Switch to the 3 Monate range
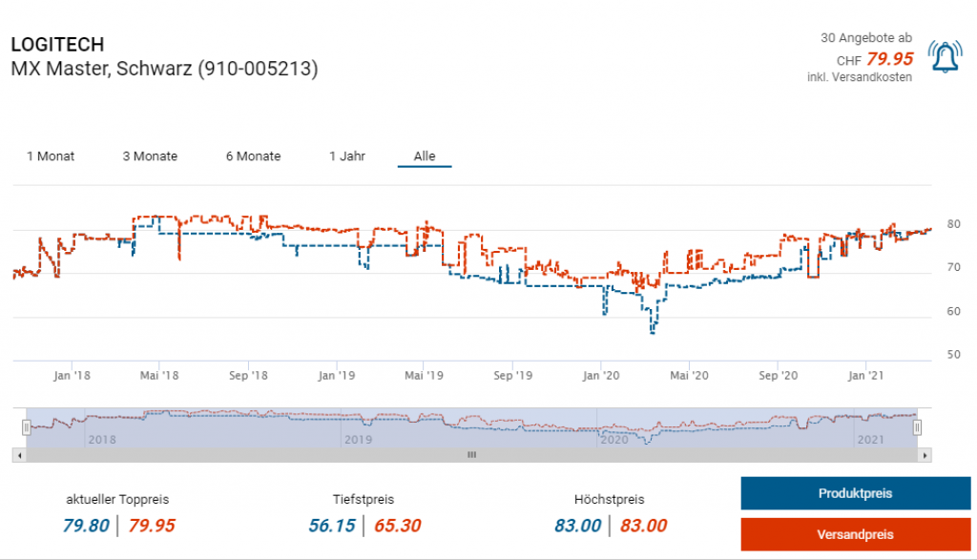 (x=150, y=156)
